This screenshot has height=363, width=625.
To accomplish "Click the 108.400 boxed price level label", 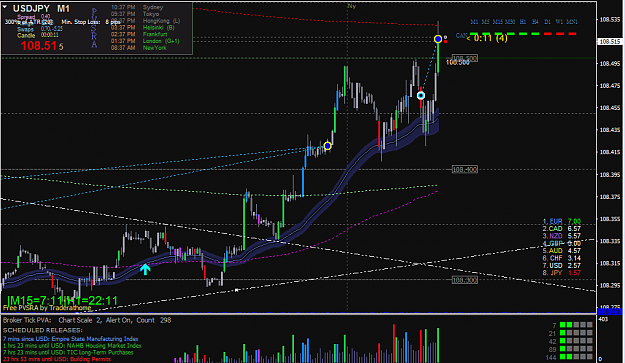I will click(465, 170).
